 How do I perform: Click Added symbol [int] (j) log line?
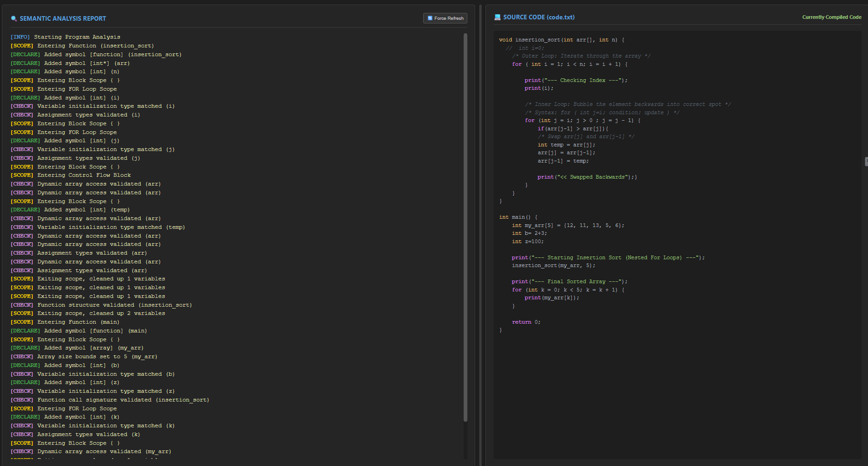[x=65, y=140]
